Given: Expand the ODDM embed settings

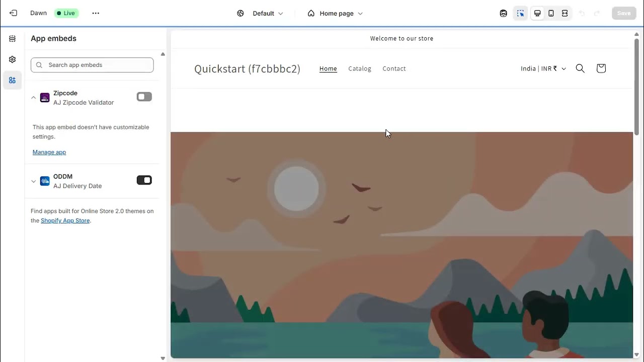Looking at the screenshot, I should click(34, 181).
